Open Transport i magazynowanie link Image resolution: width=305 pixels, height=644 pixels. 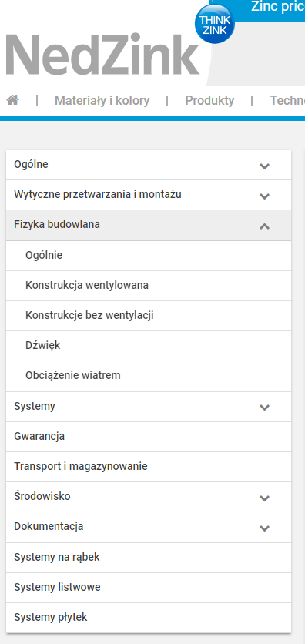point(149,467)
